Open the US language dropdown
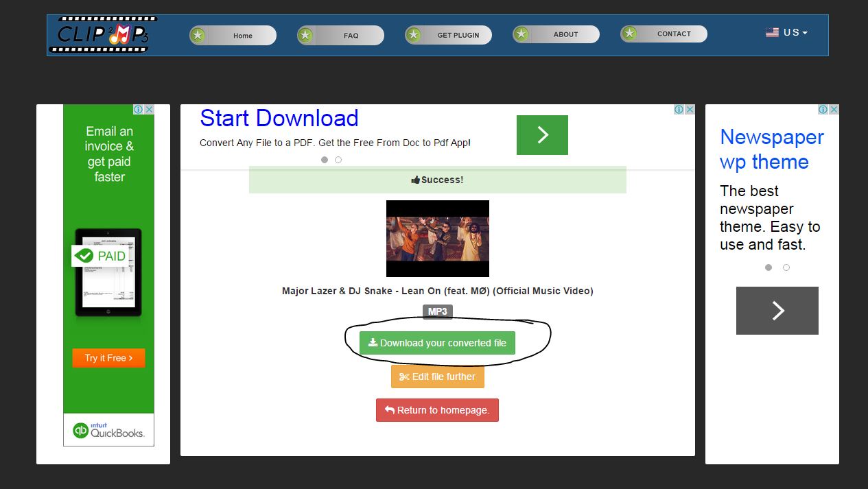The image size is (868, 489). [787, 32]
